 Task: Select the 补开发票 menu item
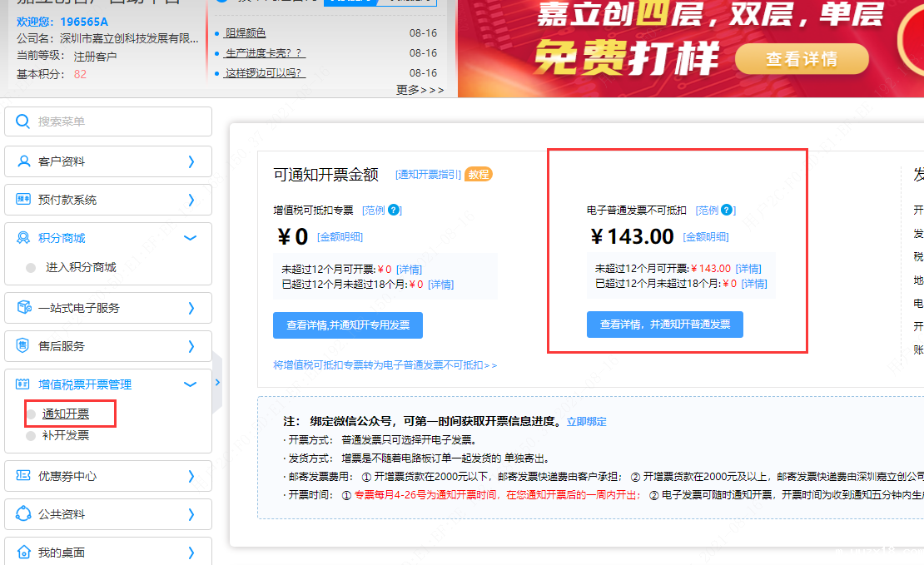(x=66, y=435)
